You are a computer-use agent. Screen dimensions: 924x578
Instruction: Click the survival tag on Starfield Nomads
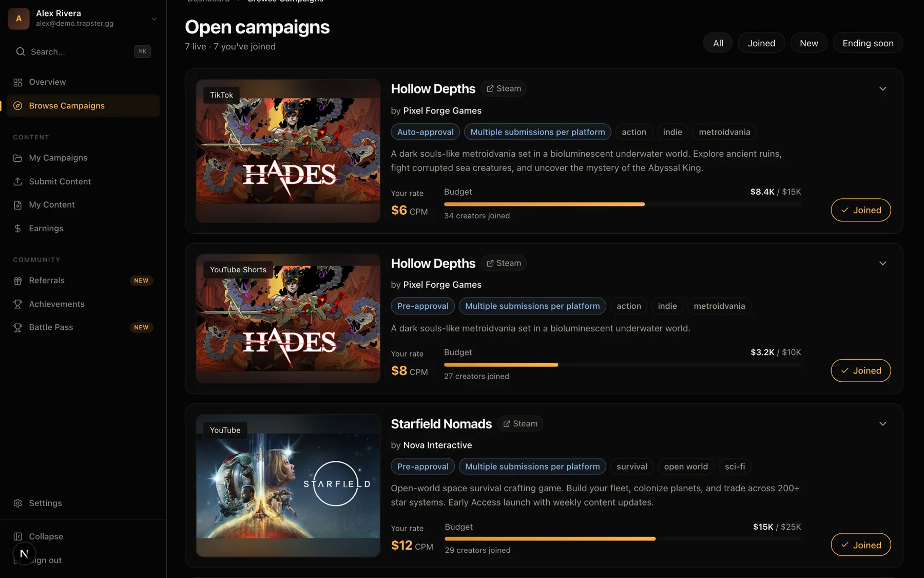[x=631, y=467]
